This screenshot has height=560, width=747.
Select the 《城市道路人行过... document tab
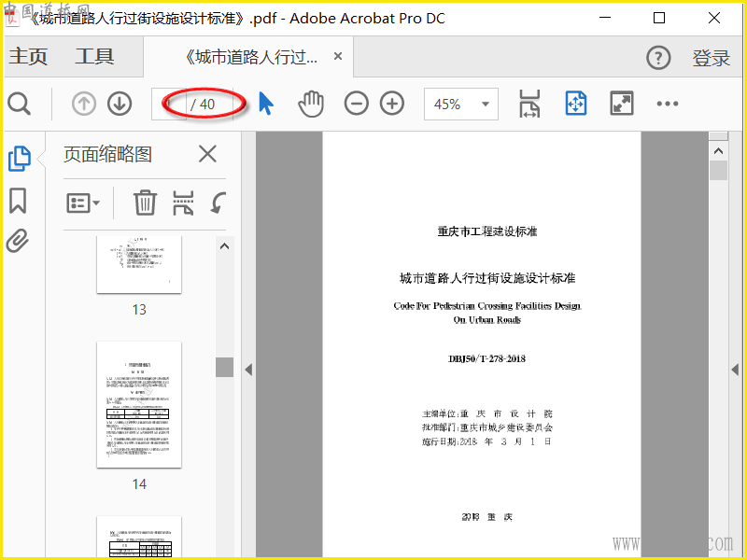coord(250,57)
